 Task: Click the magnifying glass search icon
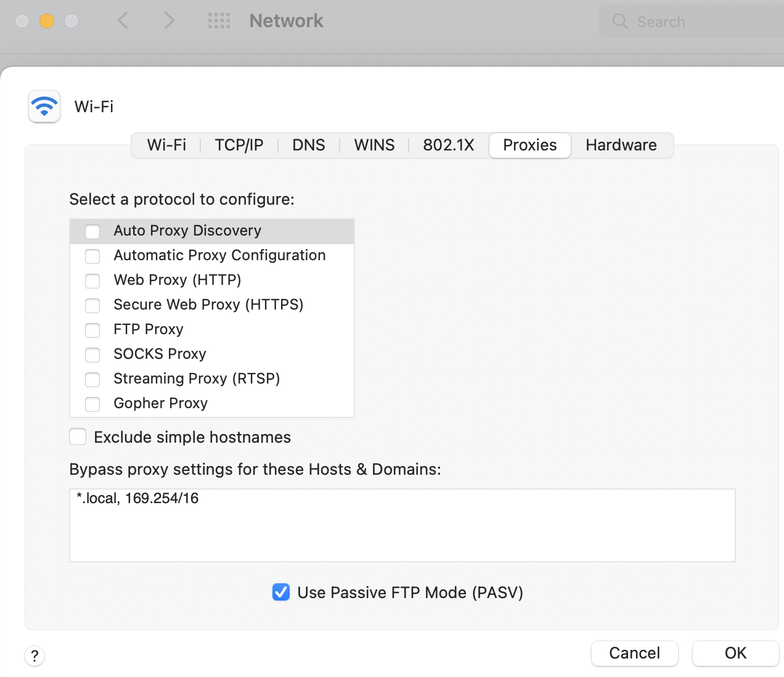click(x=620, y=22)
